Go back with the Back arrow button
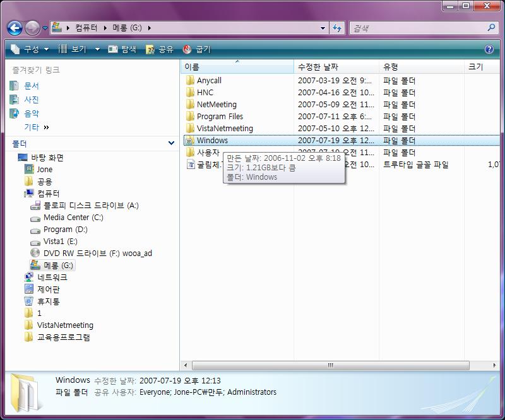Screen dimensions: 505x420 tap(15, 28)
